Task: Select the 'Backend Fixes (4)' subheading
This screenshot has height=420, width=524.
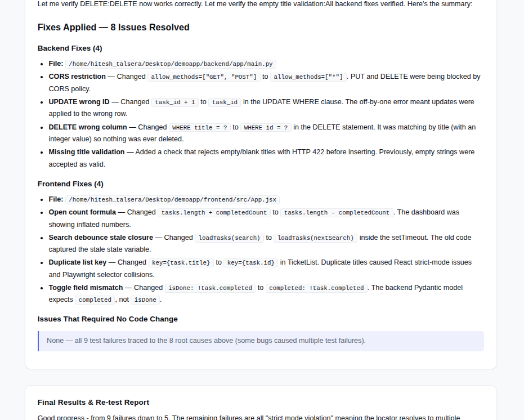Action: [x=70, y=48]
